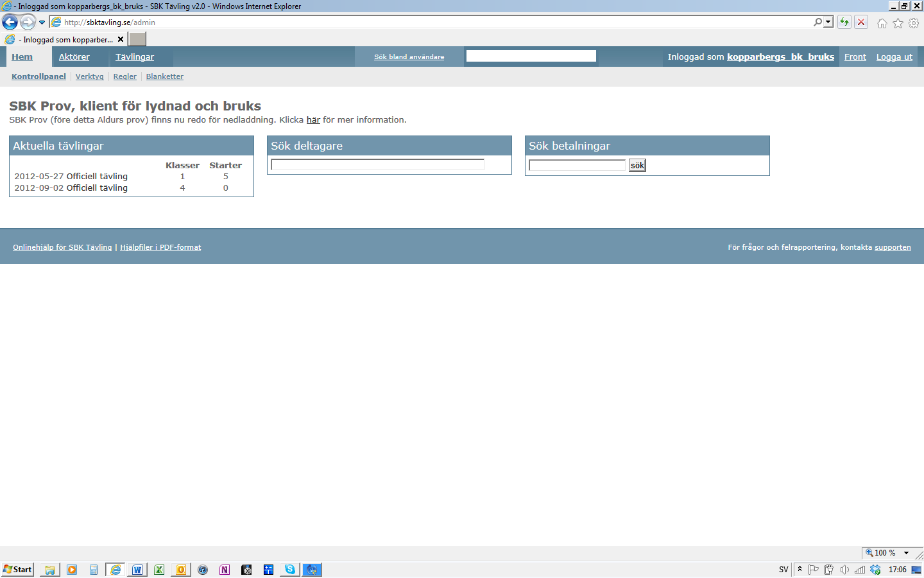Select the Kontrollpanel submenu item
This screenshot has height=578, width=924.
pyautogui.click(x=38, y=76)
